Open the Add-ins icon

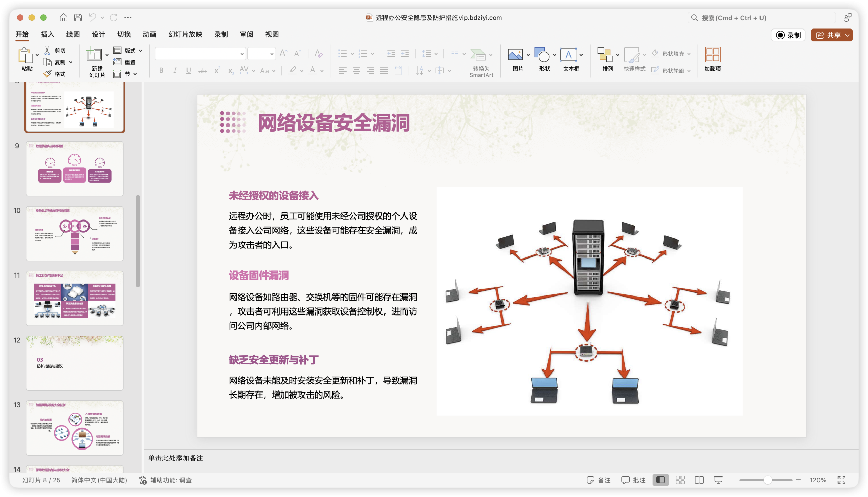point(712,55)
